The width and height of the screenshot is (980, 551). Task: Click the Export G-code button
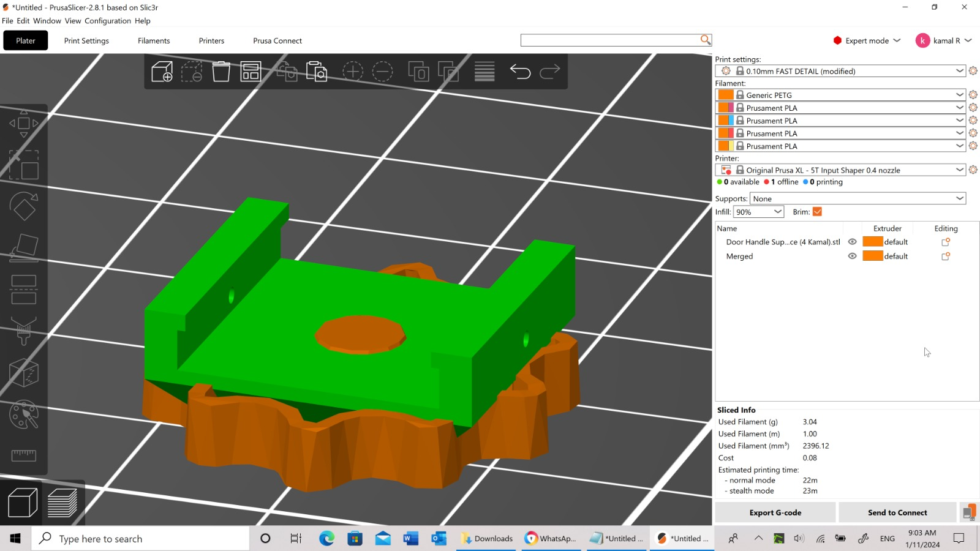tap(775, 512)
